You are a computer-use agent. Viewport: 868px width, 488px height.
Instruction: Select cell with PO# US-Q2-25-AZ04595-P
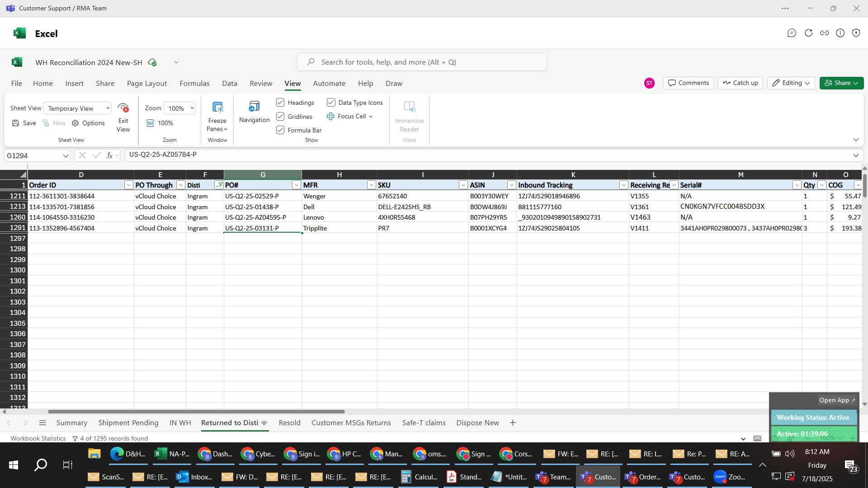263,217
